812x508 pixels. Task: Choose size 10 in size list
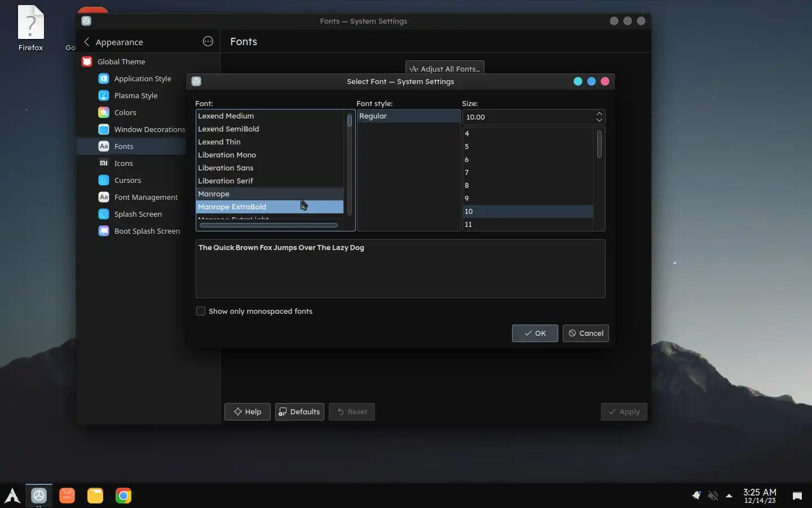point(528,211)
